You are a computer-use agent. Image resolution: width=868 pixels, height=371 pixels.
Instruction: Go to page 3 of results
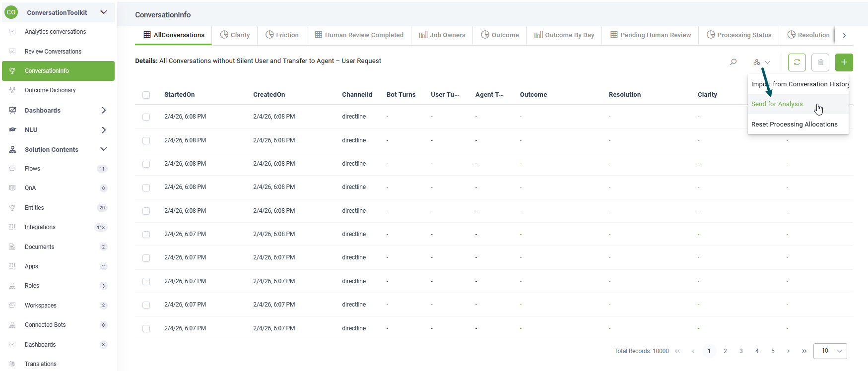pos(741,351)
